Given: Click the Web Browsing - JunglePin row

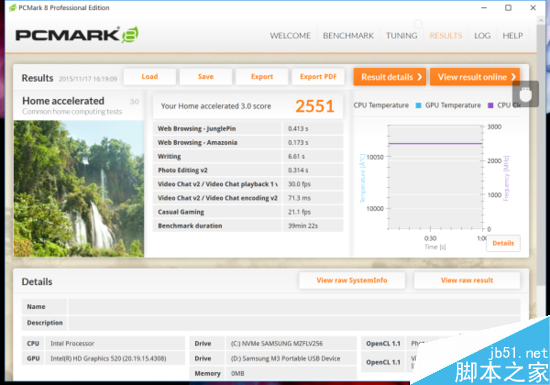Looking at the screenshot, I should pos(248,128).
